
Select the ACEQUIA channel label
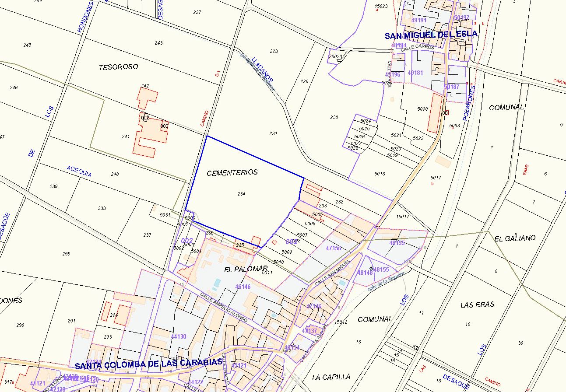pos(79,171)
